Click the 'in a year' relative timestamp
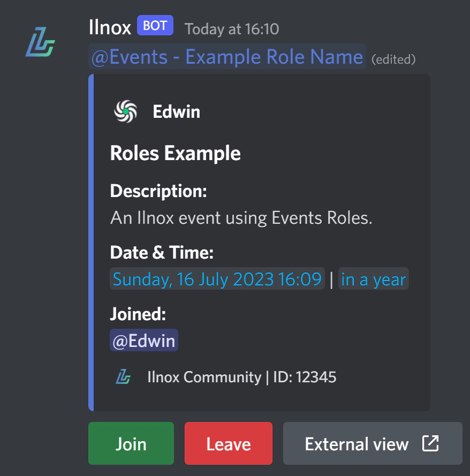This screenshot has height=476, width=470. coord(373,278)
